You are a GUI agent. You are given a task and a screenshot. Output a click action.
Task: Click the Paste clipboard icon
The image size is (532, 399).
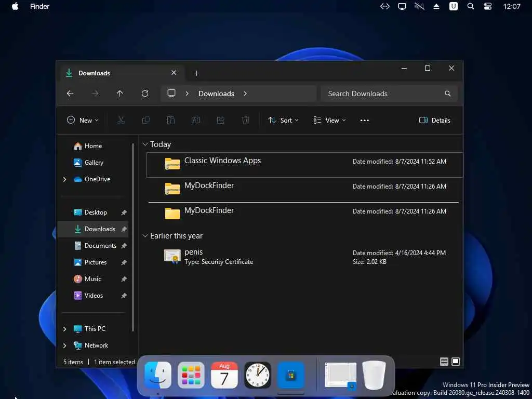click(170, 120)
